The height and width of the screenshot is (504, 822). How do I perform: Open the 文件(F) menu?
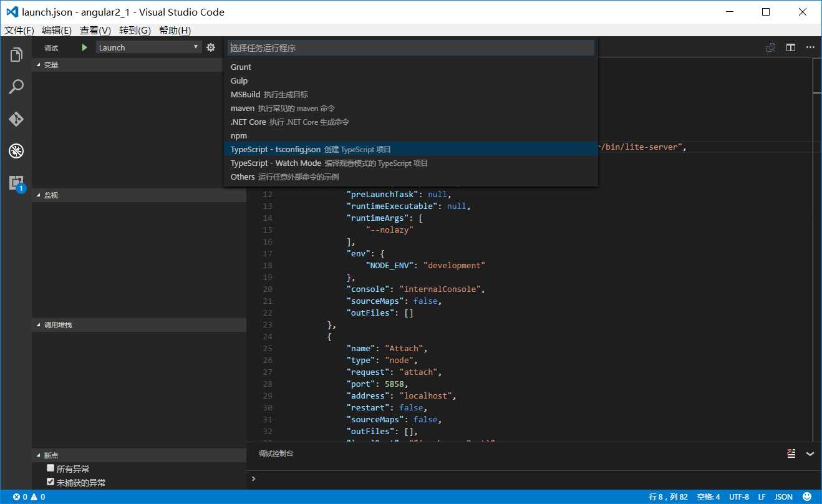click(x=19, y=31)
